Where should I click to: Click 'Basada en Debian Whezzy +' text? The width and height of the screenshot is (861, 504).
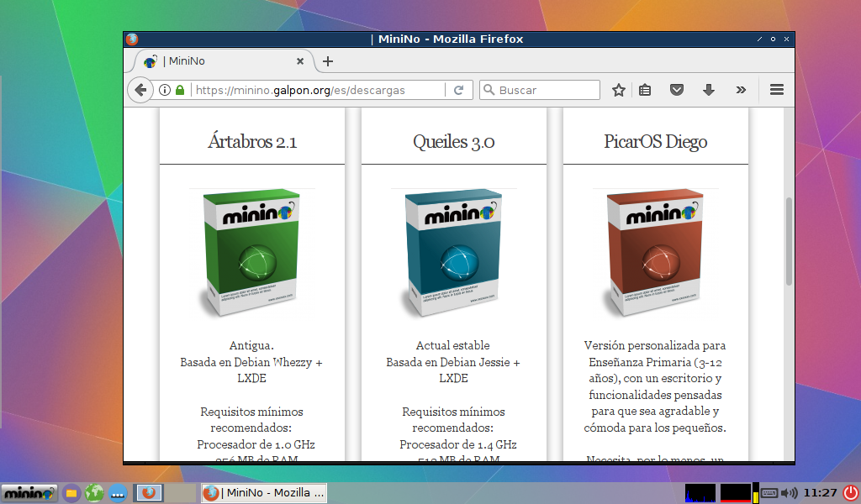[x=251, y=362]
